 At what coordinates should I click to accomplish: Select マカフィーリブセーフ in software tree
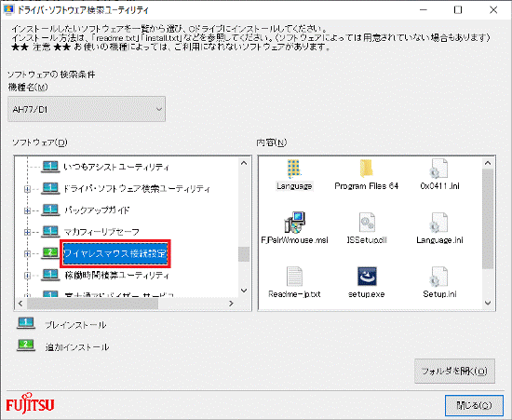point(101,232)
